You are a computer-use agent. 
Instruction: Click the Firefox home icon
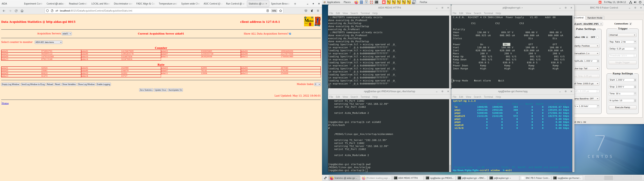22,11
